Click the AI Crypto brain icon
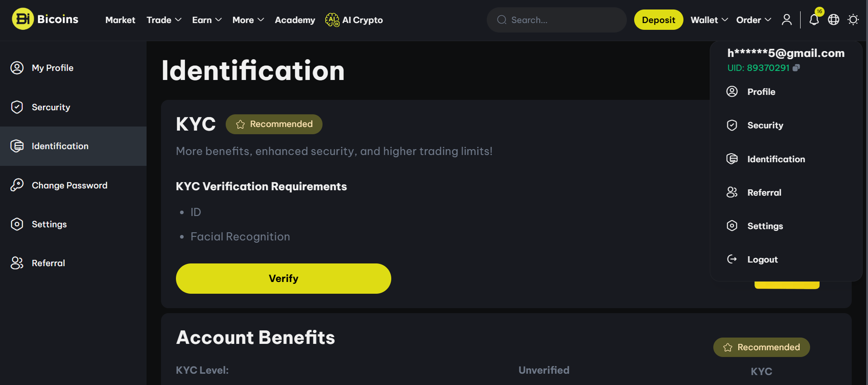This screenshot has width=868, height=385. pyautogui.click(x=332, y=20)
